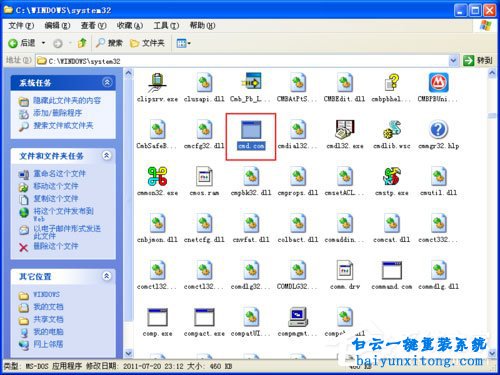The height and width of the screenshot is (375, 500).
Task: Click the file list vertical scrollbar down arrow
Action: (x=492, y=353)
